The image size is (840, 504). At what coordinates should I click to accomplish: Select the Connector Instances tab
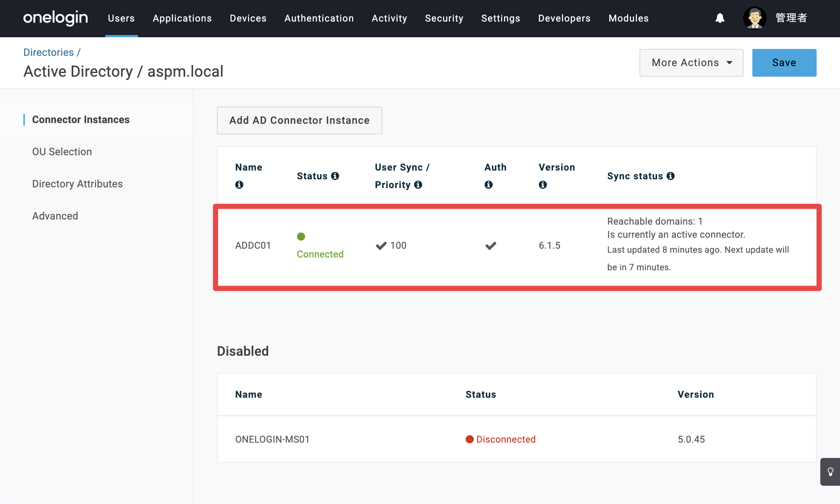coord(81,120)
